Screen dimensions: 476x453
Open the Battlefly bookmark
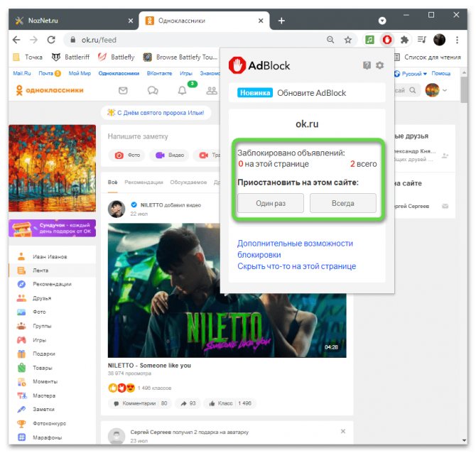(x=117, y=57)
